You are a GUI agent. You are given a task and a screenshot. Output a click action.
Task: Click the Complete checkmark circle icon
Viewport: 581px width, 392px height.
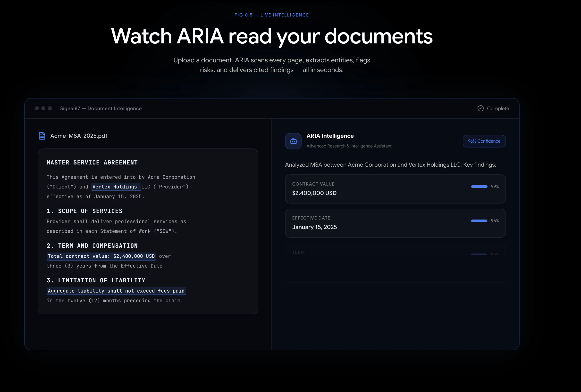point(480,108)
